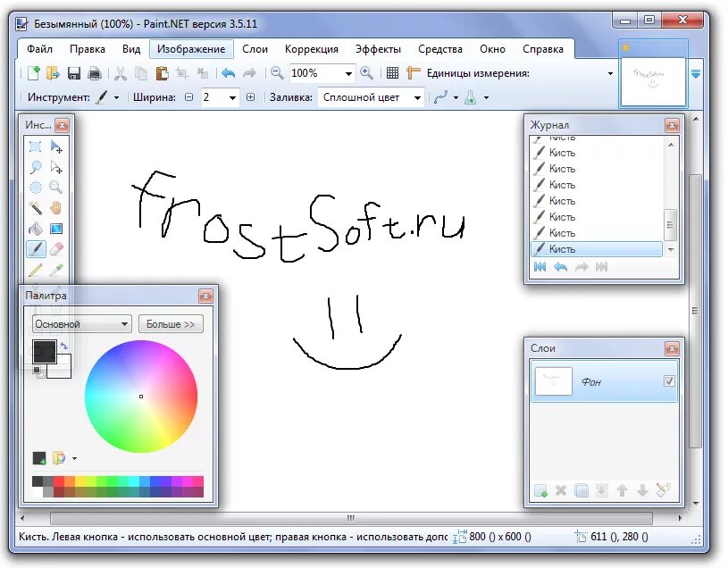Increase brush width with plus button
The image size is (728, 568).
(x=250, y=97)
